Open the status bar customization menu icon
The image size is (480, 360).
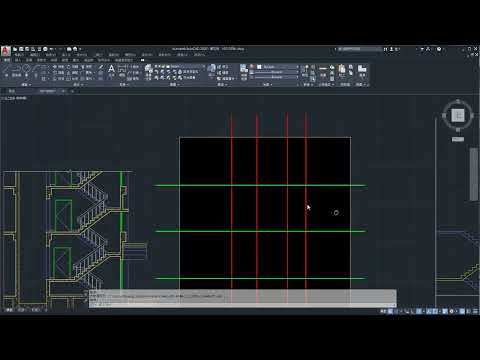(x=475, y=311)
